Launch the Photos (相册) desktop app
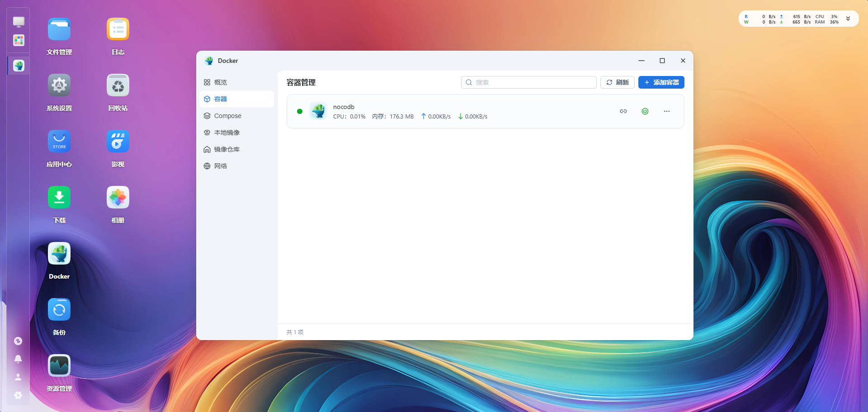 pos(118,198)
